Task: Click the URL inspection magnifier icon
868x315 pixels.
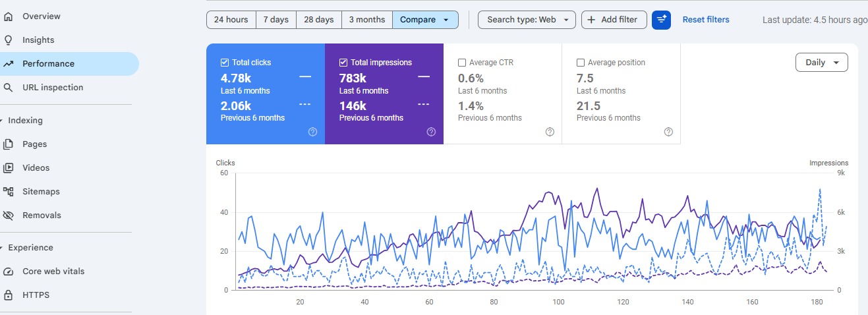Action: (9, 88)
